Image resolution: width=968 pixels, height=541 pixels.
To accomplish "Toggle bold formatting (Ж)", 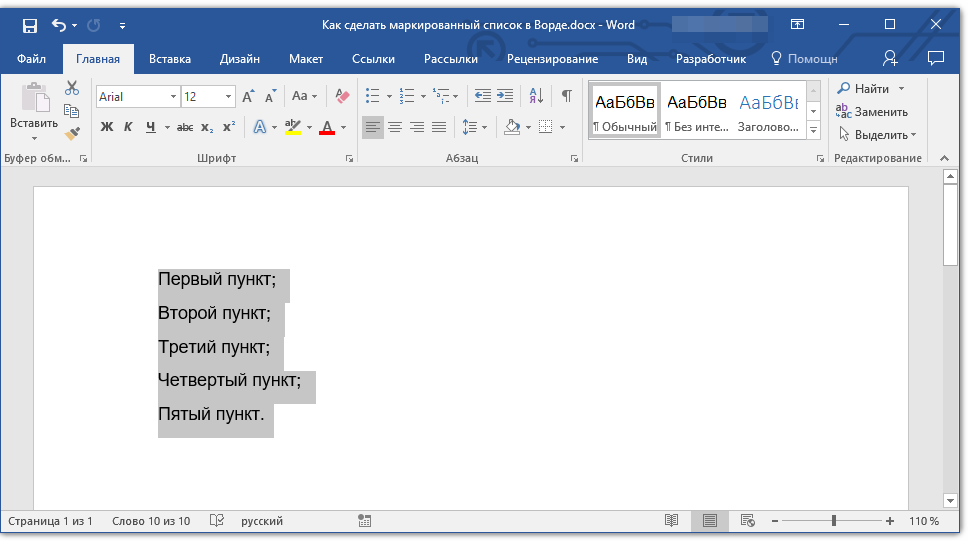I will [x=107, y=127].
